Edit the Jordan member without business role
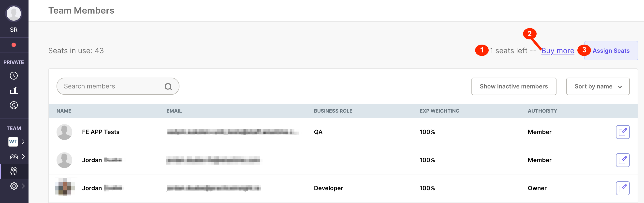Screen dimensions: 644x203 pos(623,160)
